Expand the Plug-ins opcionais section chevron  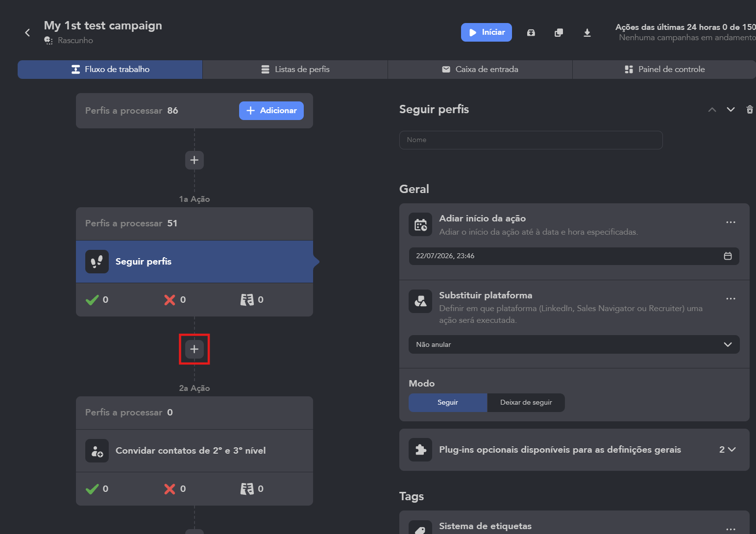coord(732,450)
